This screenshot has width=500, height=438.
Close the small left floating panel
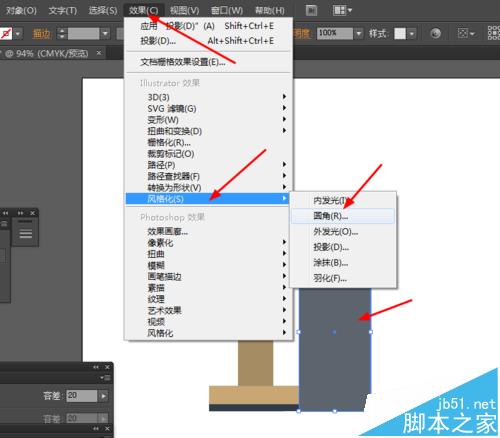coord(32,213)
